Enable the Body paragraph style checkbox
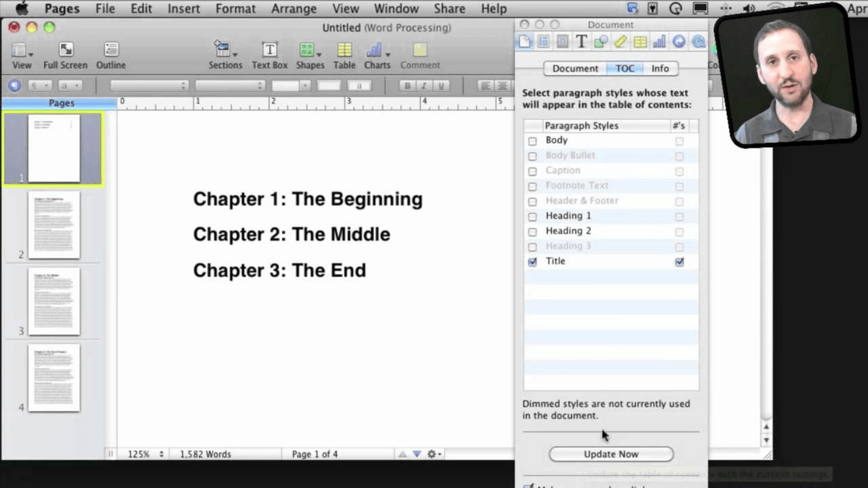868x488 pixels. point(532,141)
